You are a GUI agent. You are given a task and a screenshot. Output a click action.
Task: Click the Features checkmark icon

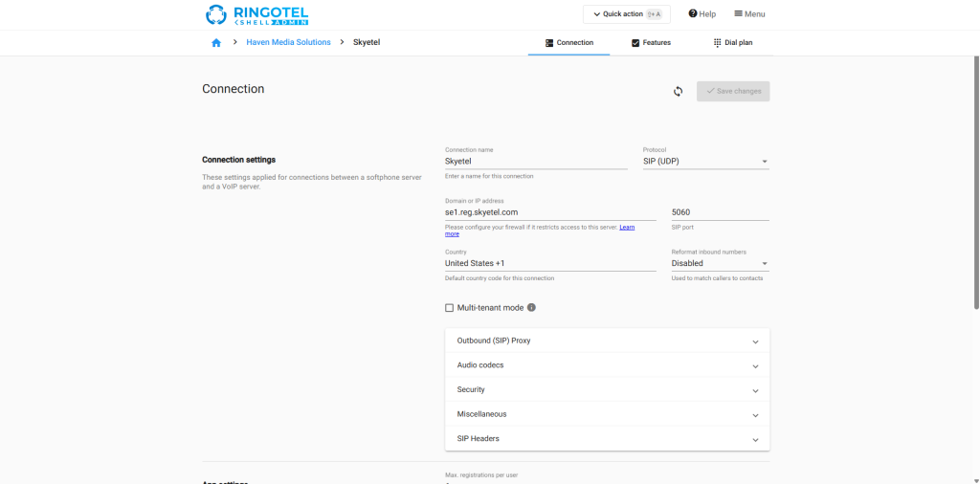click(x=635, y=43)
